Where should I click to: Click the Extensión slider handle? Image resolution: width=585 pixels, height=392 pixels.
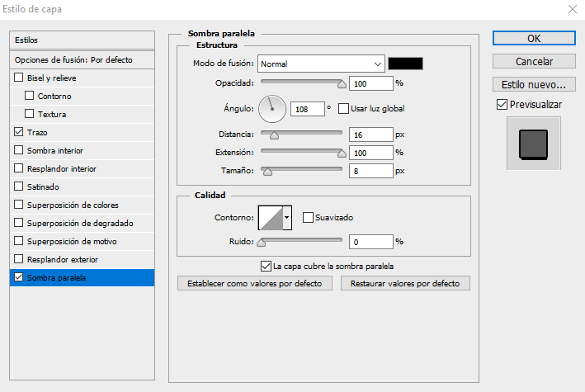pyautogui.click(x=342, y=153)
